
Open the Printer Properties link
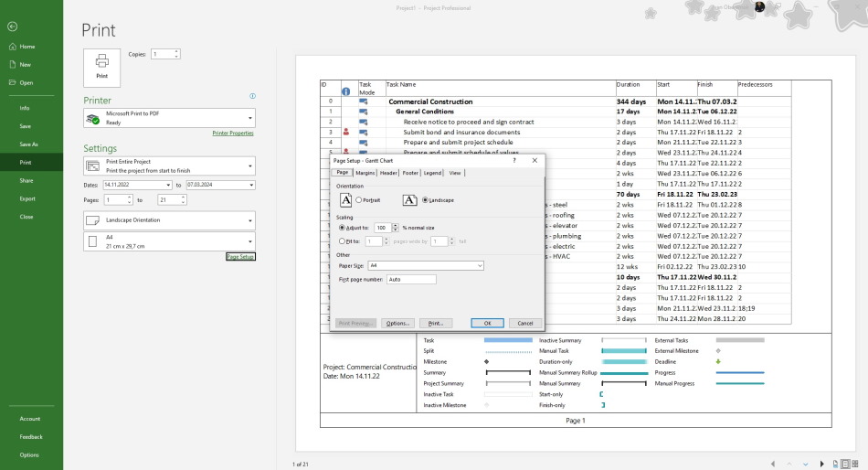[x=232, y=133]
